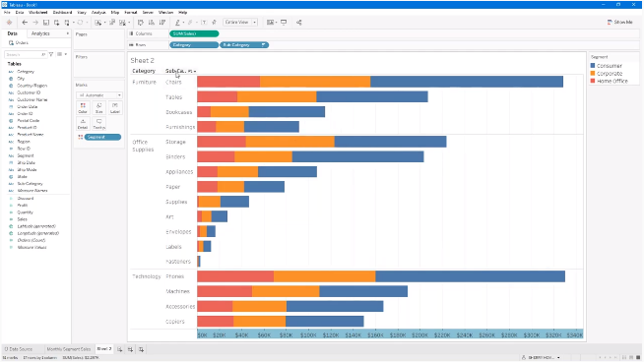Click the New Worksheet toolbar icon
Viewport: 644px width, 362px height.
click(98, 23)
